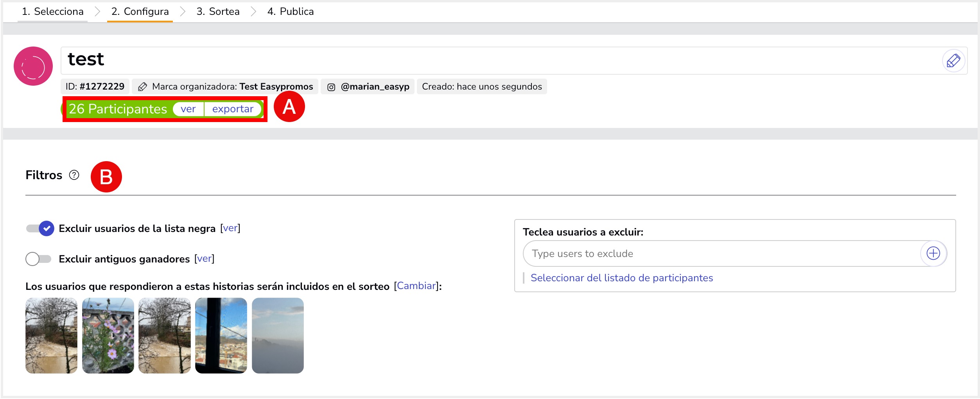
Task: Click ver to view the 26 participantes
Action: point(188,109)
